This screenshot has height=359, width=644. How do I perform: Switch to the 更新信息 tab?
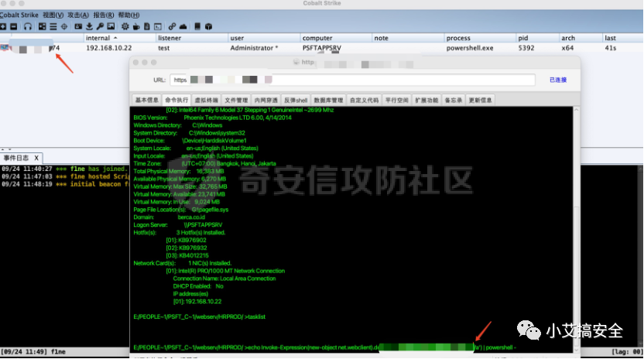480,100
